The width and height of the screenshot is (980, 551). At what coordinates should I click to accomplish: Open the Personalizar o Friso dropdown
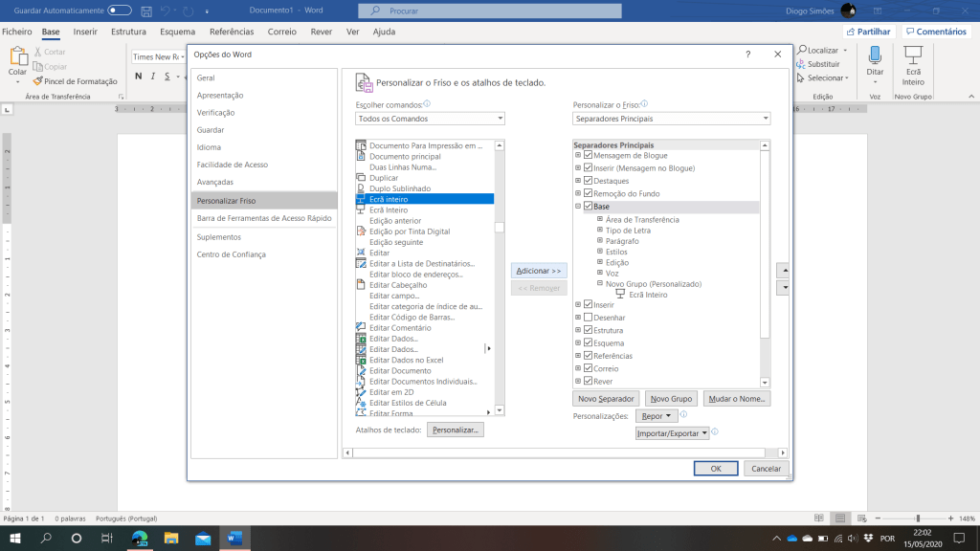click(x=671, y=119)
